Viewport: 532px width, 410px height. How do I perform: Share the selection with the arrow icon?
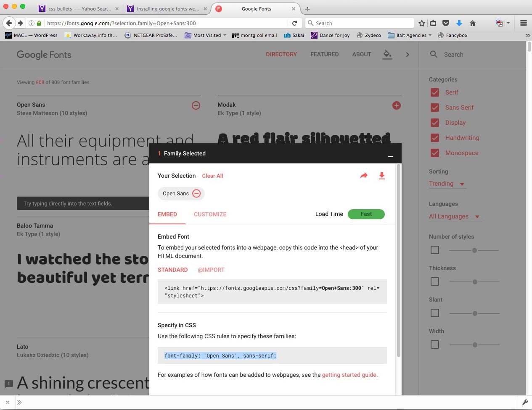click(x=364, y=176)
